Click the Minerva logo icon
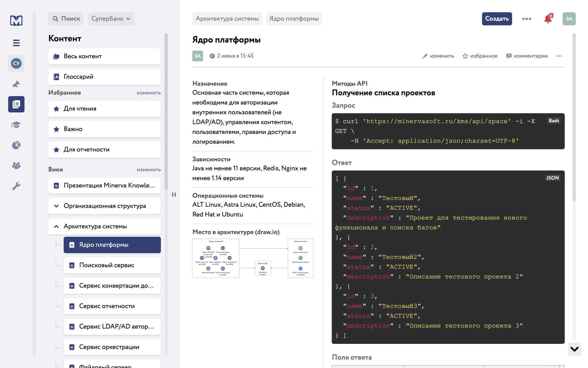The image size is (588, 368). [x=16, y=20]
